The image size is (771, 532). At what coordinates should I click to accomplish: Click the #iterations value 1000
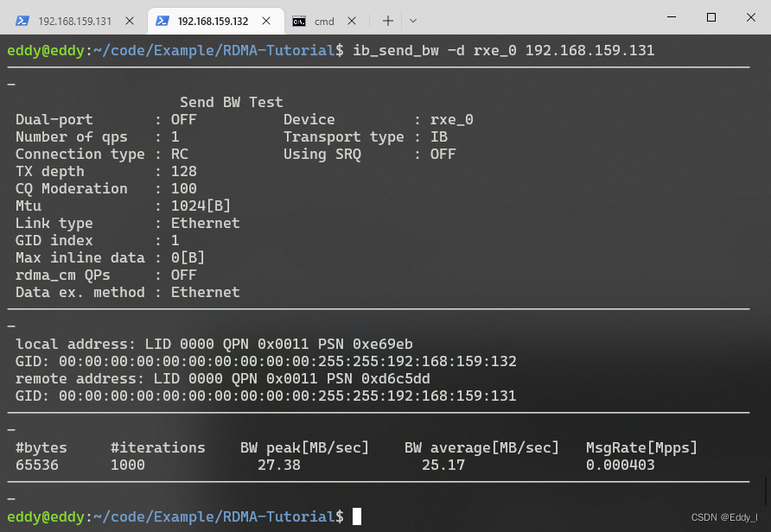tap(127, 465)
